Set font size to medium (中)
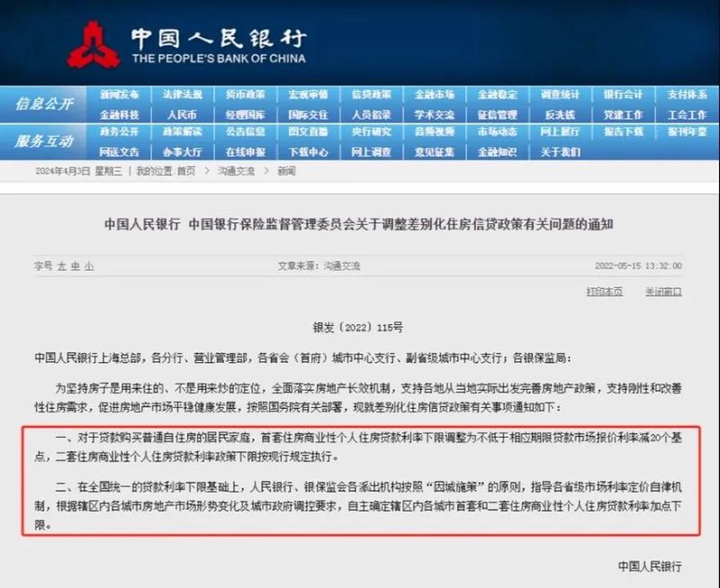The height and width of the screenshot is (588, 720). pyautogui.click(x=76, y=266)
